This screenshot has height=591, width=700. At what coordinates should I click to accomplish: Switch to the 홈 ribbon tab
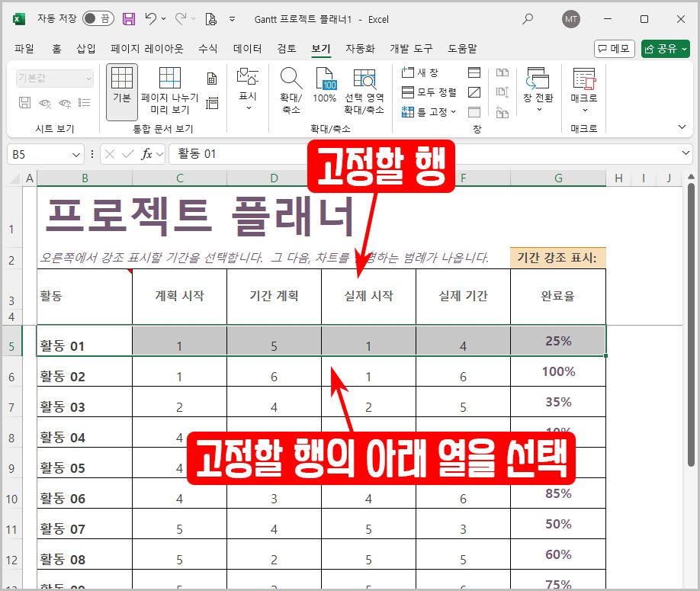point(59,48)
